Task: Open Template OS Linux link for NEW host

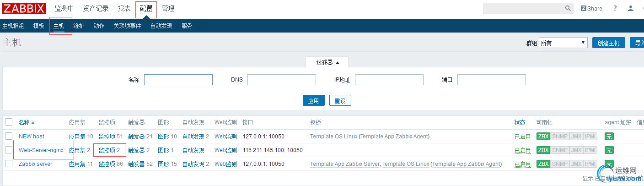Action: [333, 136]
